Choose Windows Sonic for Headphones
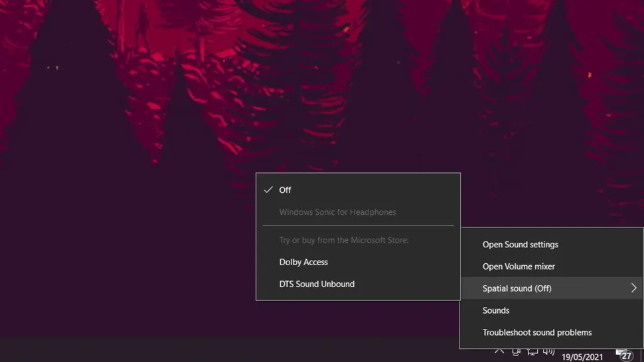644x362 pixels. pos(358,212)
